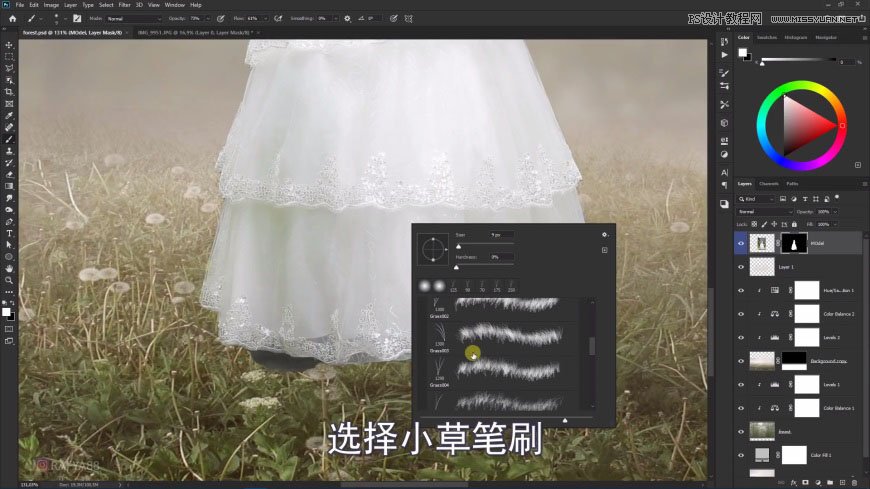Select the Gradient tool
This screenshot has width=870, height=489.
[9, 186]
